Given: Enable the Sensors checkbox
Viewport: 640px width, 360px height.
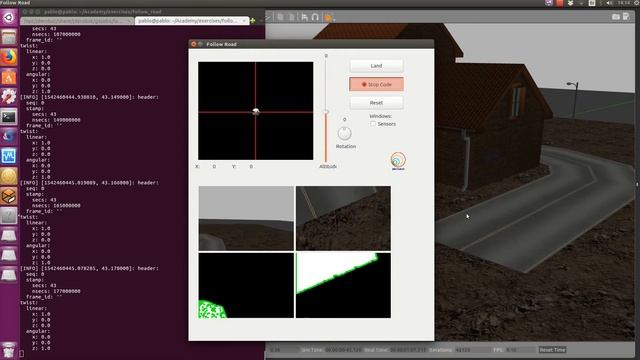Looking at the screenshot, I should [x=373, y=124].
